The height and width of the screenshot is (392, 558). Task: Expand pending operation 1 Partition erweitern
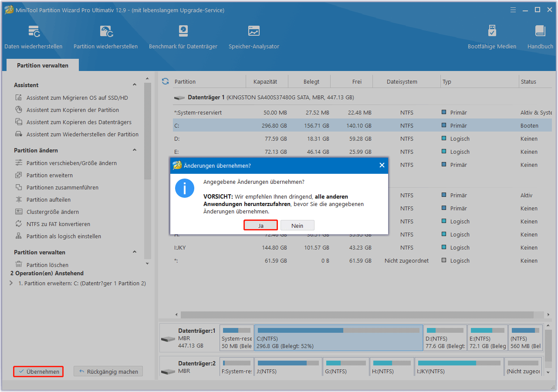click(x=11, y=283)
